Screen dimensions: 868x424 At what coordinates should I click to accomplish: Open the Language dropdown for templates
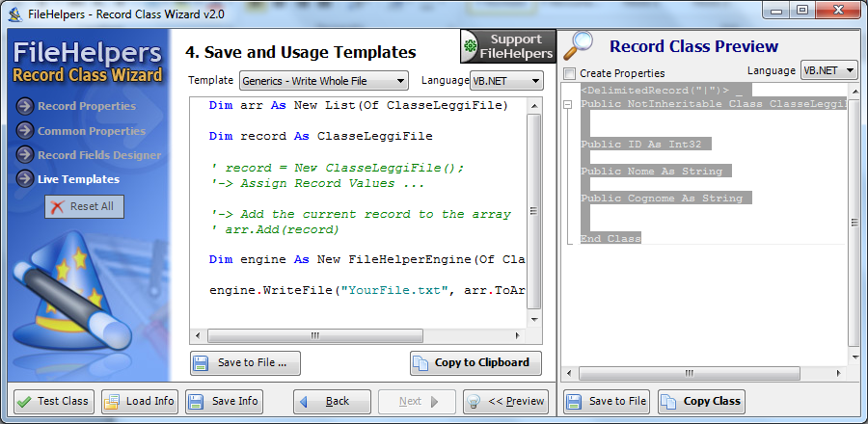coord(506,81)
